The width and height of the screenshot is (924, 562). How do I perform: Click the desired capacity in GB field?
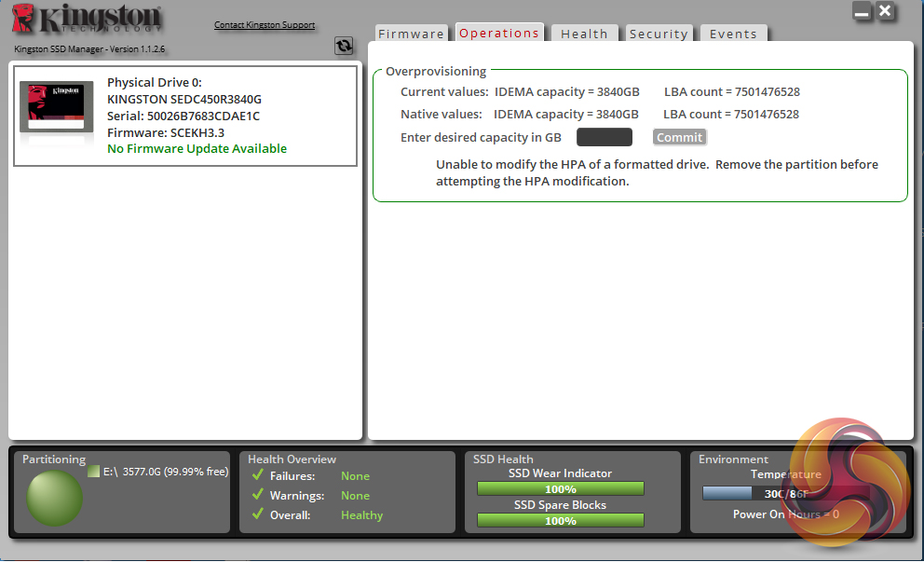coord(604,137)
